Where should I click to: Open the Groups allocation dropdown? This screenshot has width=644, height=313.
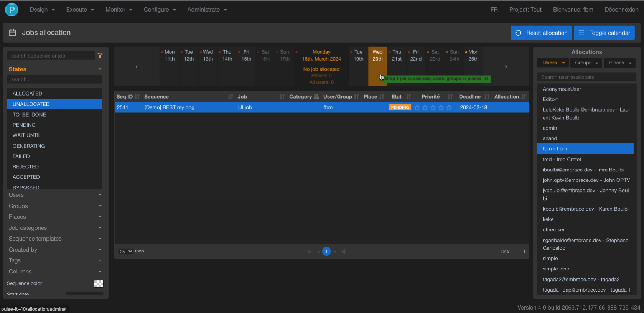point(586,63)
